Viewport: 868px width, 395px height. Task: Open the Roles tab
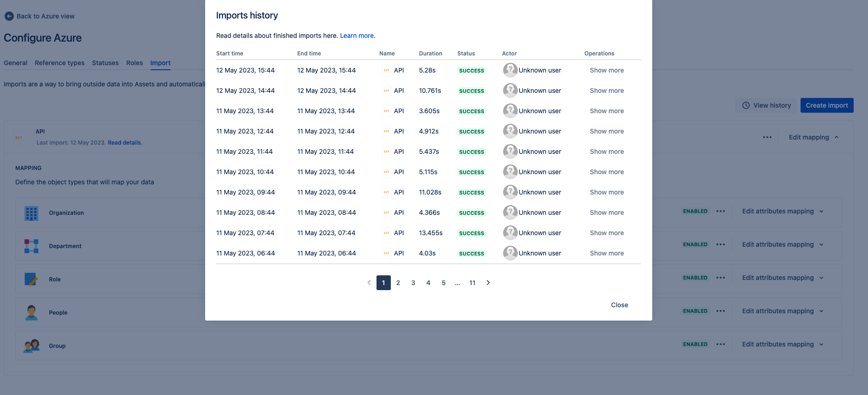(134, 63)
